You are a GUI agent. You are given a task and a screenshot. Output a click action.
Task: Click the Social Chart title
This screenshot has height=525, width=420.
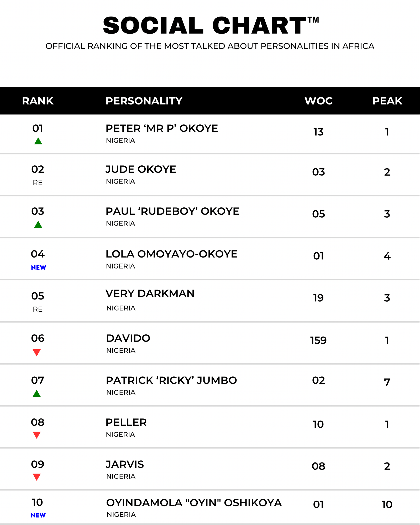[x=211, y=25]
